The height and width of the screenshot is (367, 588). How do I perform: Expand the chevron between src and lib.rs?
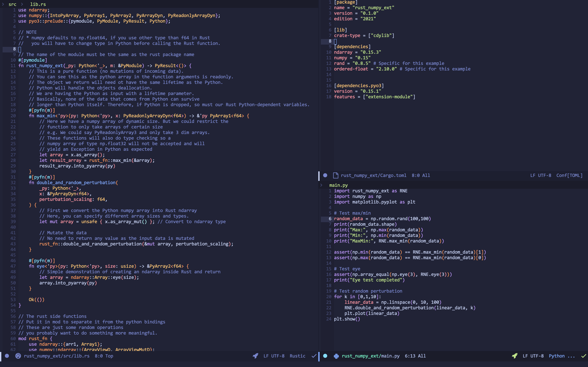point(22,4)
